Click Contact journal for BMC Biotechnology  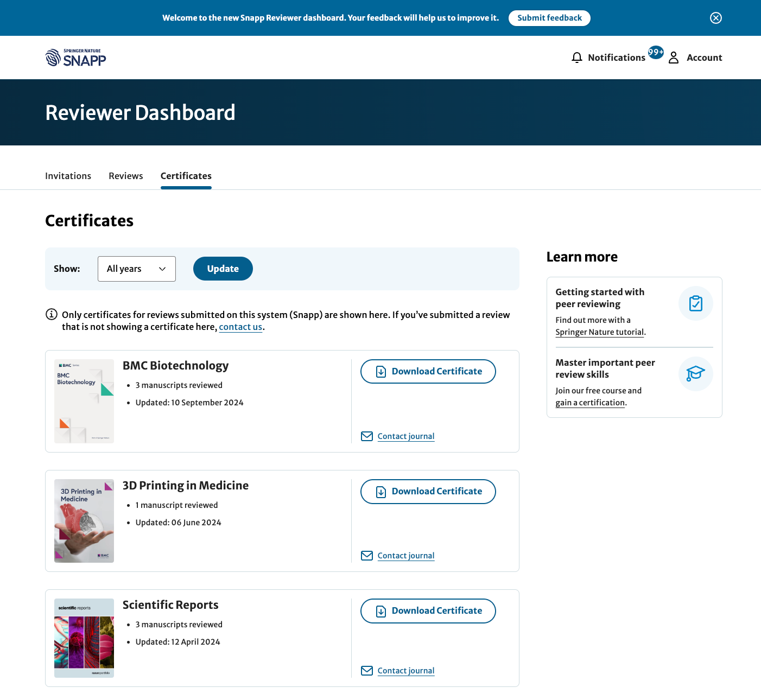406,436
